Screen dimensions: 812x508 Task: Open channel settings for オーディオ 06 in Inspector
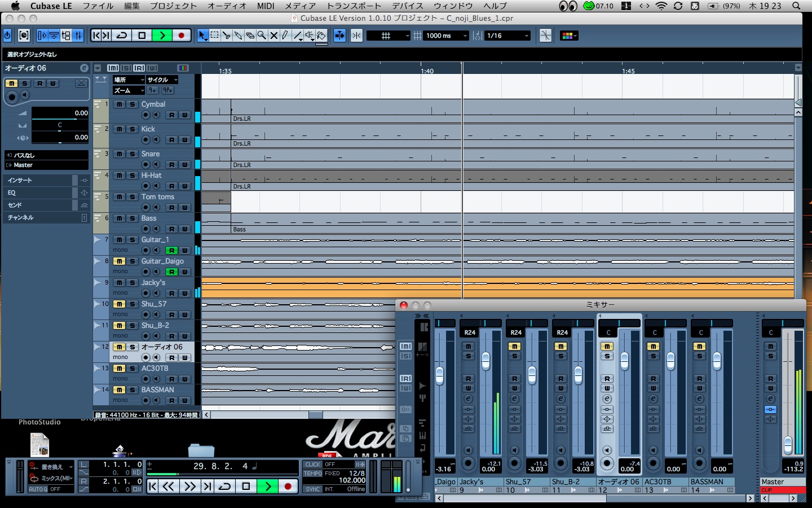coord(84,68)
